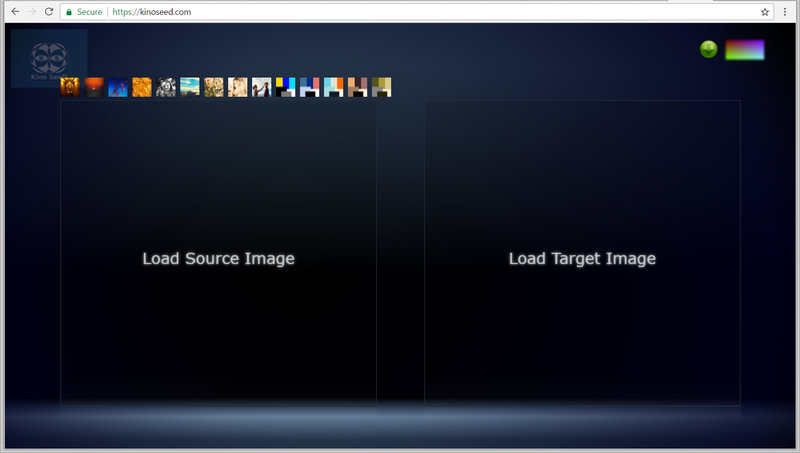This screenshot has width=800, height=453.
Task: Open the Chrome three-dot menu
Action: pyautogui.click(x=787, y=12)
